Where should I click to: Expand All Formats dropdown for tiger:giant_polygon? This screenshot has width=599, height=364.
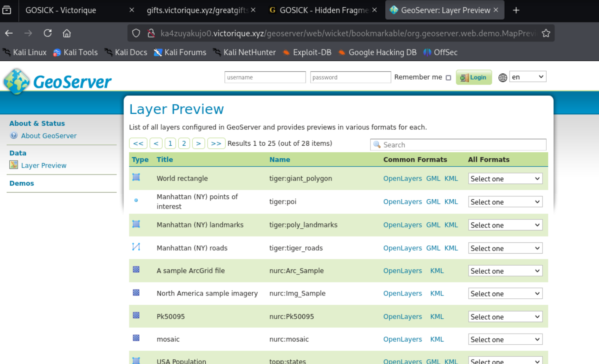point(505,179)
